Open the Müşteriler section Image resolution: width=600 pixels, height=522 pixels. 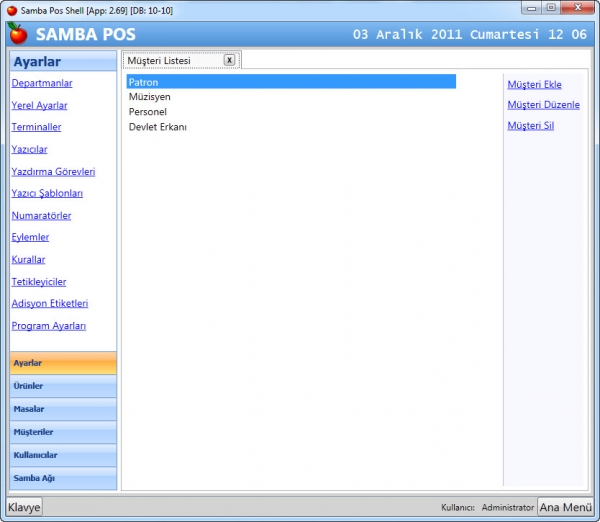[63, 432]
